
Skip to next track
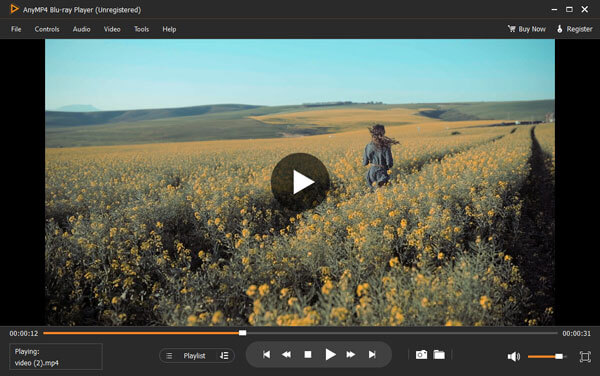(372, 355)
